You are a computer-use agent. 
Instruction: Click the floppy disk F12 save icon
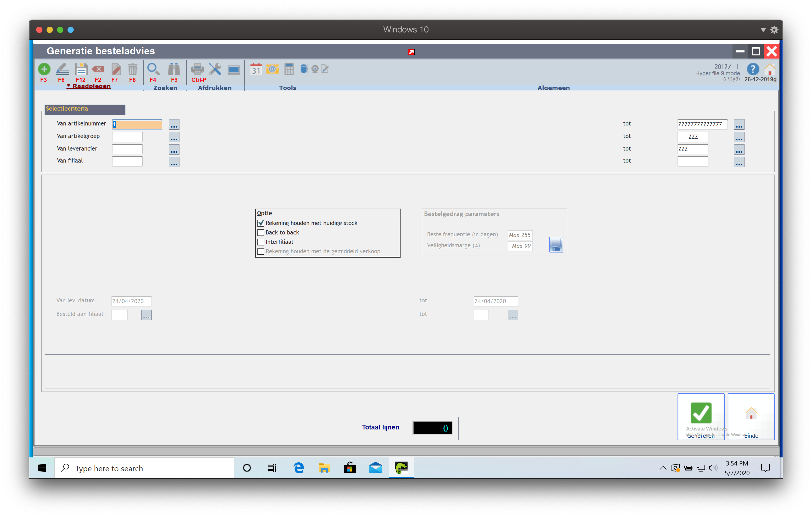(x=81, y=69)
